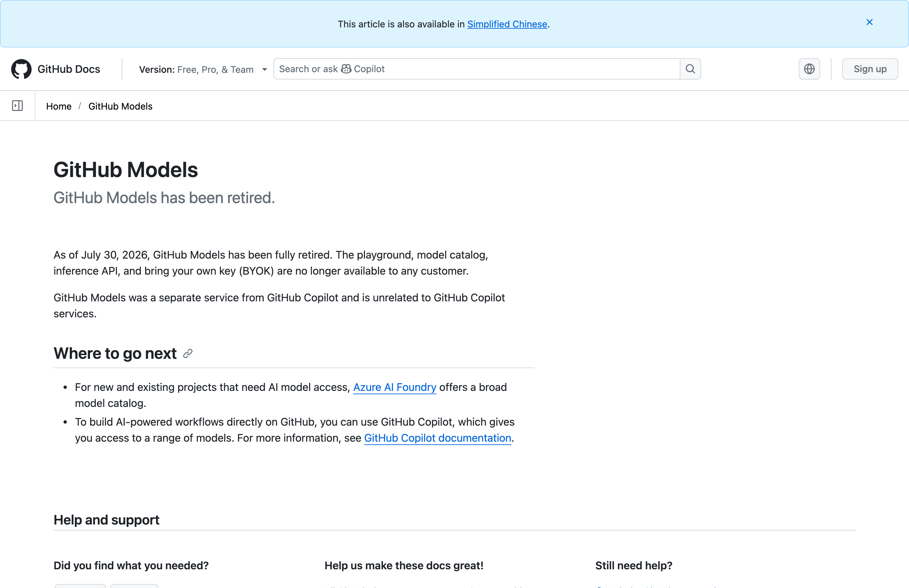Viewport: 909px width, 588px height.
Task: Click the Still need help? text
Action: coord(633,566)
